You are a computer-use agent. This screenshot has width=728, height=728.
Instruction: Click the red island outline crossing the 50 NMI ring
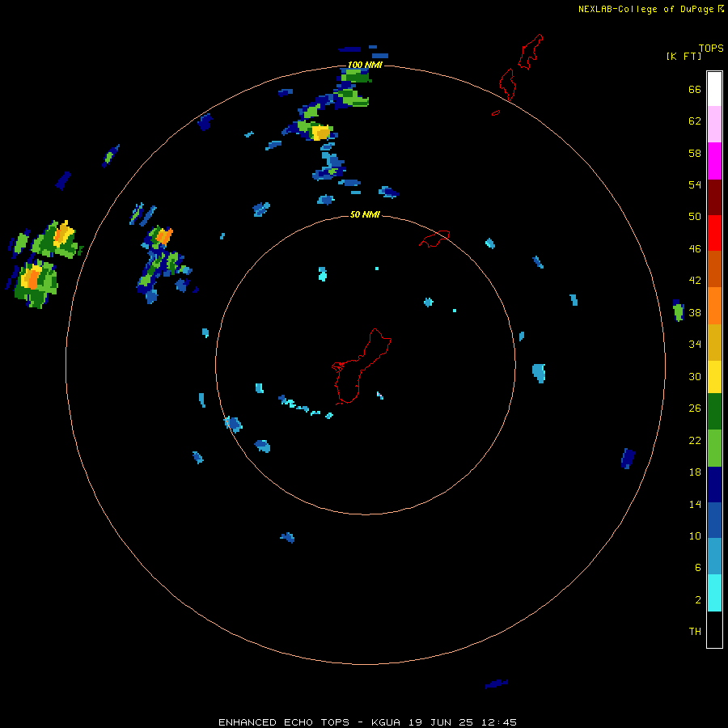(x=434, y=239)
